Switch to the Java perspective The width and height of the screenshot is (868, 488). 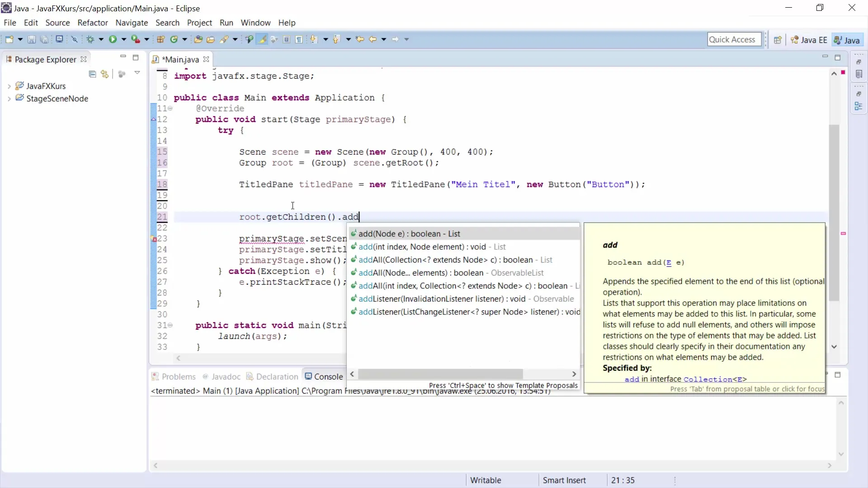click(847, 40)
